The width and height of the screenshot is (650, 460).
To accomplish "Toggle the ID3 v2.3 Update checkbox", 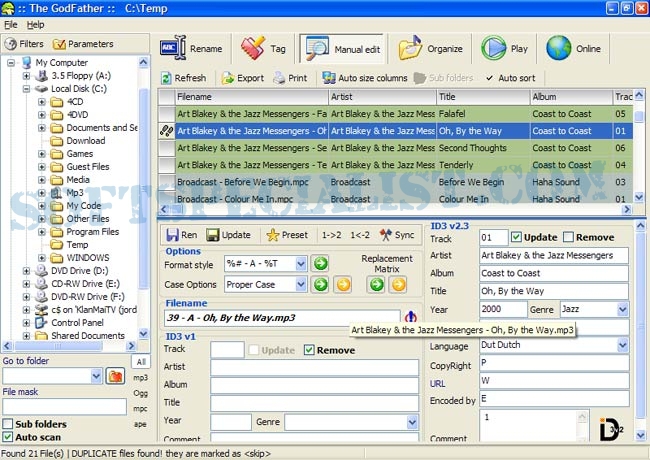I will 516,237.
